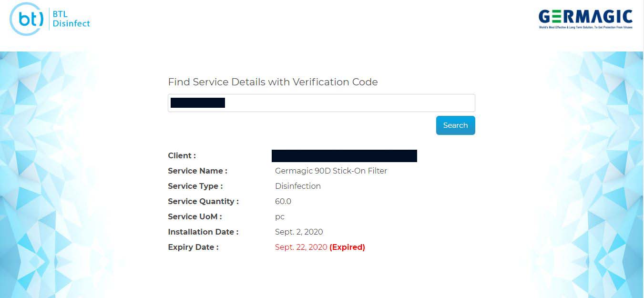644x298 pixels.
Task: Click the Disinfection service type value
Action: tap(298, 186)
